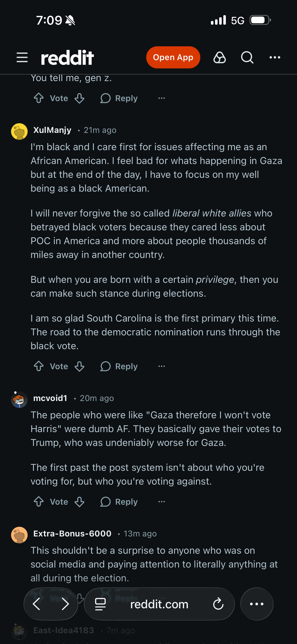Downvote XulManjy's comment
297x644 pixels.
(x=79, y=366)
